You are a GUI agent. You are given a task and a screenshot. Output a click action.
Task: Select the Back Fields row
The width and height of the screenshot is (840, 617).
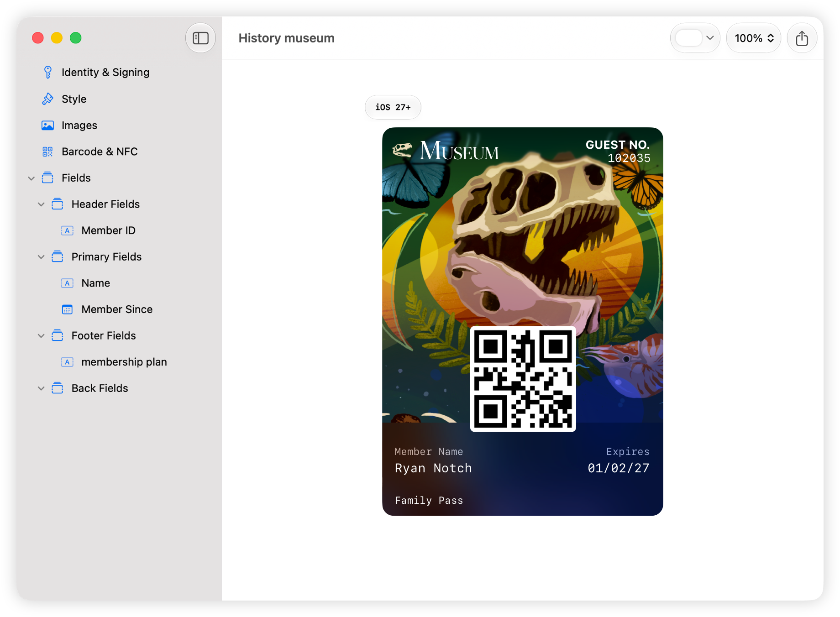119,388
